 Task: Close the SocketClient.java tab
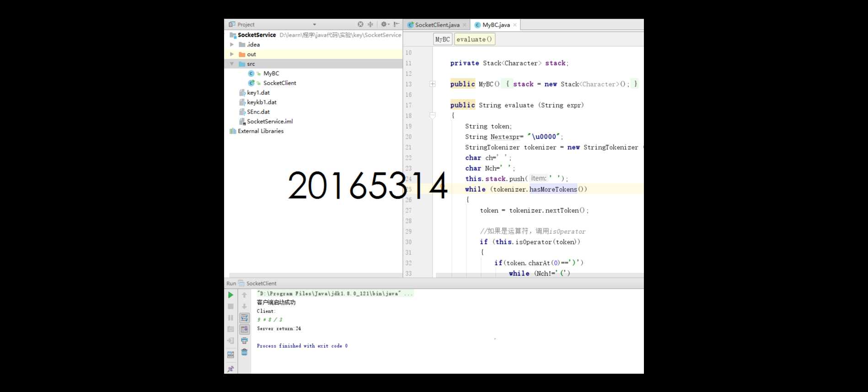[x=465, y=25]
